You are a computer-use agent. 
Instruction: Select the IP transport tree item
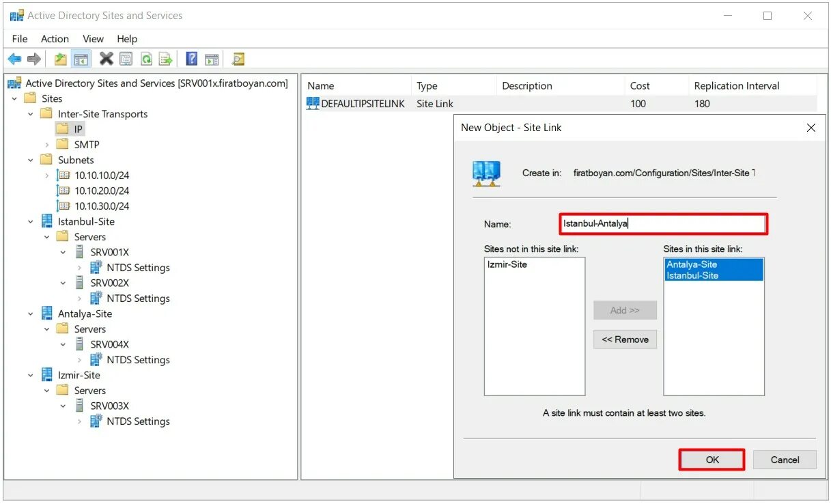(70, 129)
